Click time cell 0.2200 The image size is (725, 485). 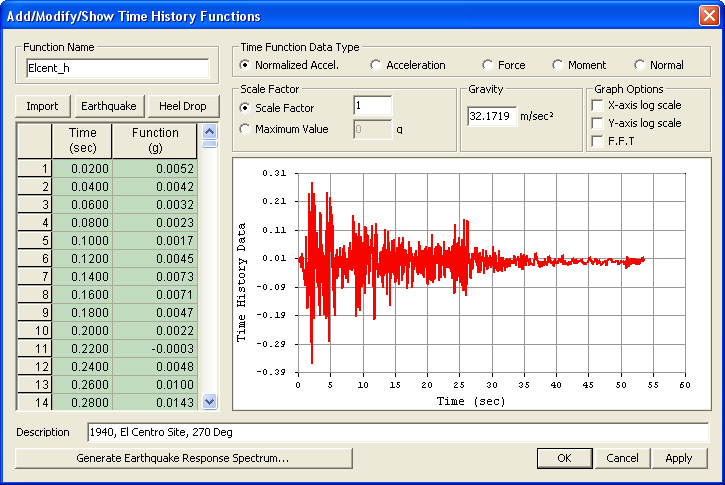tap(82, 349)
